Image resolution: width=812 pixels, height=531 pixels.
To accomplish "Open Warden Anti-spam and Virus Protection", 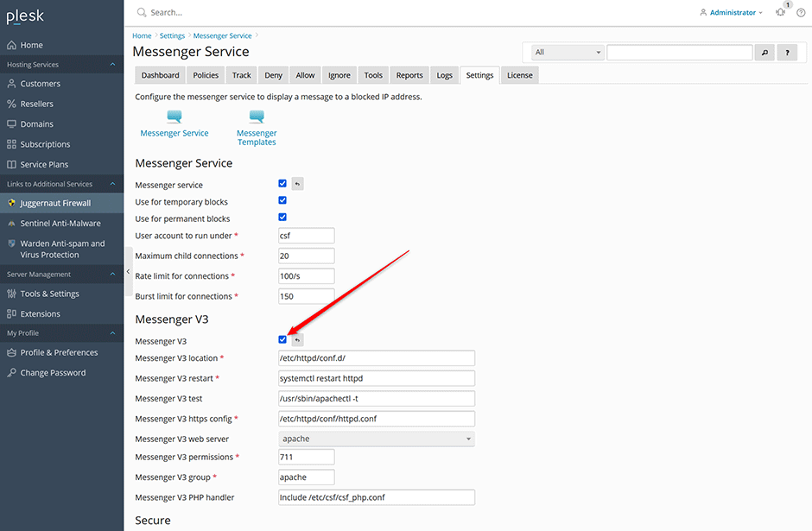I will coord(61,249).
